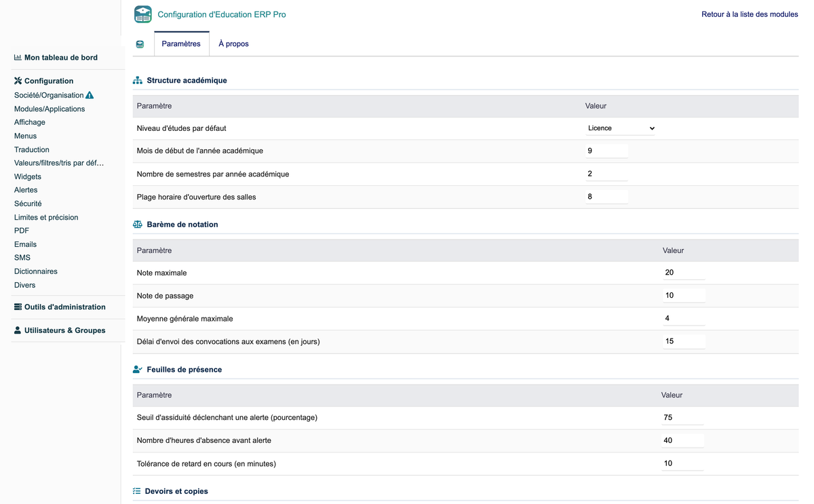Click the user icon beside Utilisateurs & Groupes
This screenshot has width=814, height=504.
point(18,330)
